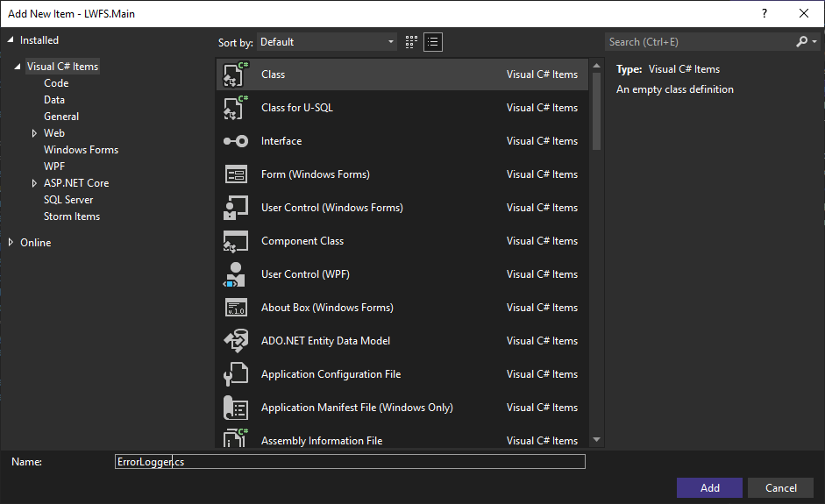Select ADO.NET Entity Data Model icon
The height and width of the screenshot is (504, 825).
(x=236, y=341)
